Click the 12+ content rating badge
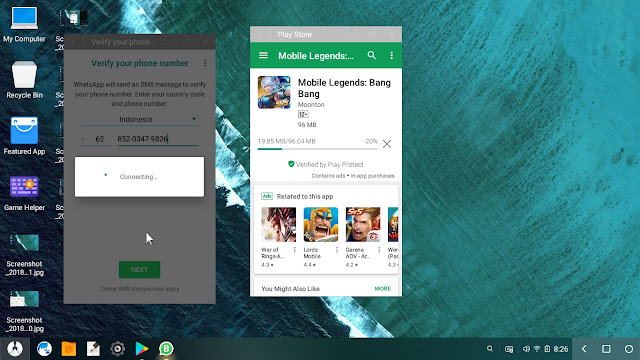640x360 pixels. click(x=303, y=115)
